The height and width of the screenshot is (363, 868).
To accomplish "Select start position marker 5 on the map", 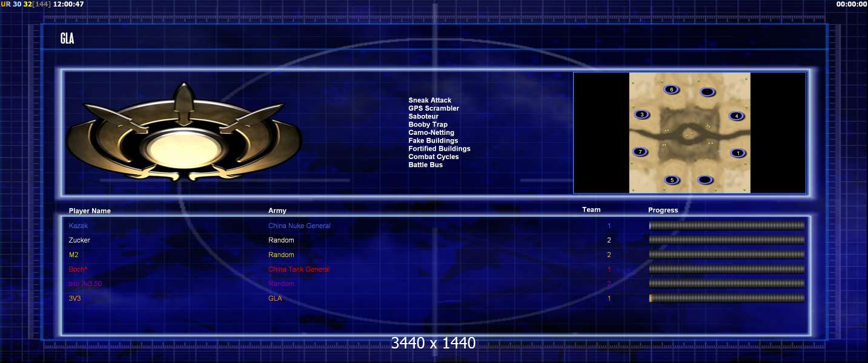I will point(672,180).
